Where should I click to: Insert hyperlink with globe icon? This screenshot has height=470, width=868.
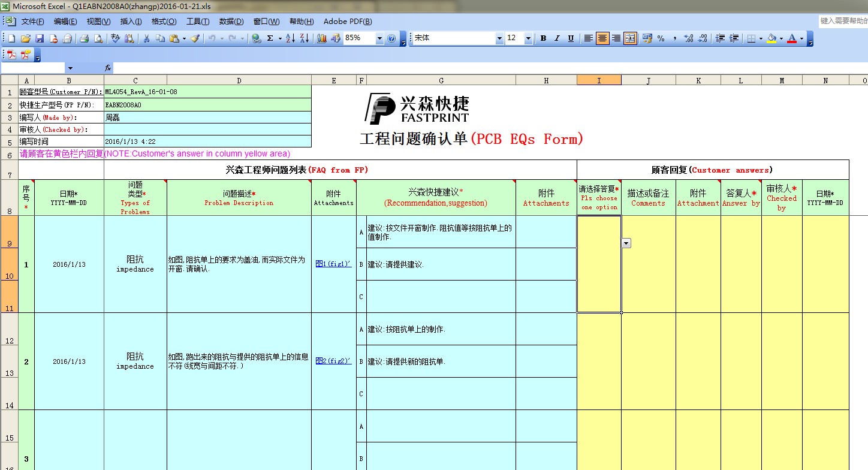pyautogui.click(x=255, y=38)
